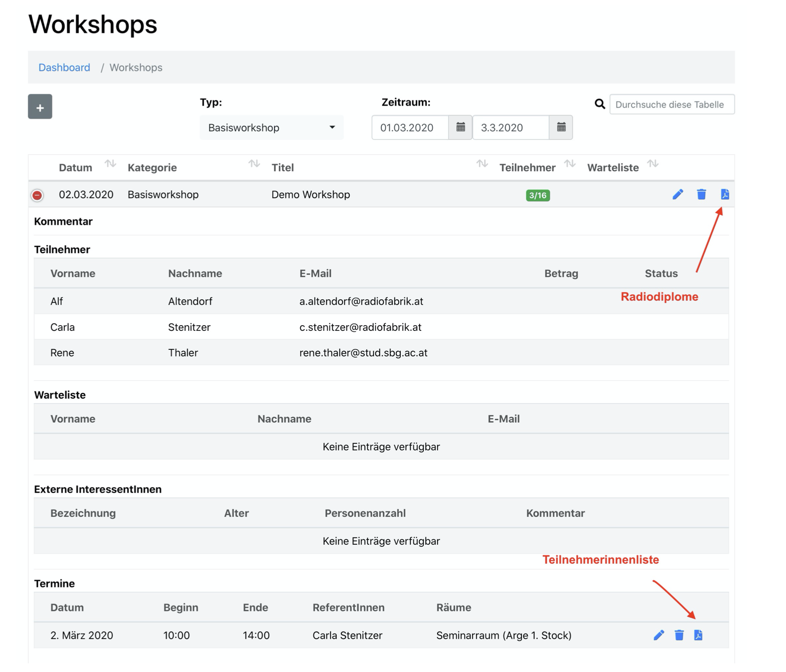
Task: Click the plus button to add workshop
Action: pos(40,107)
